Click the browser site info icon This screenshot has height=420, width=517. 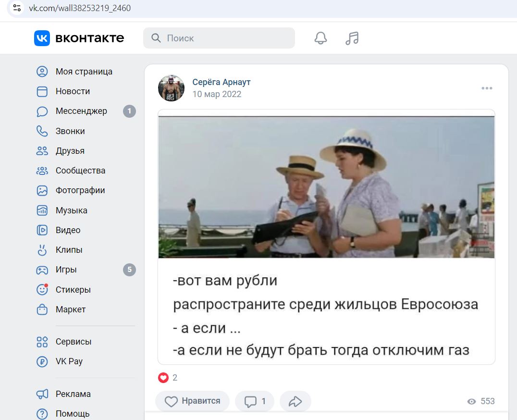click(17, 8)
